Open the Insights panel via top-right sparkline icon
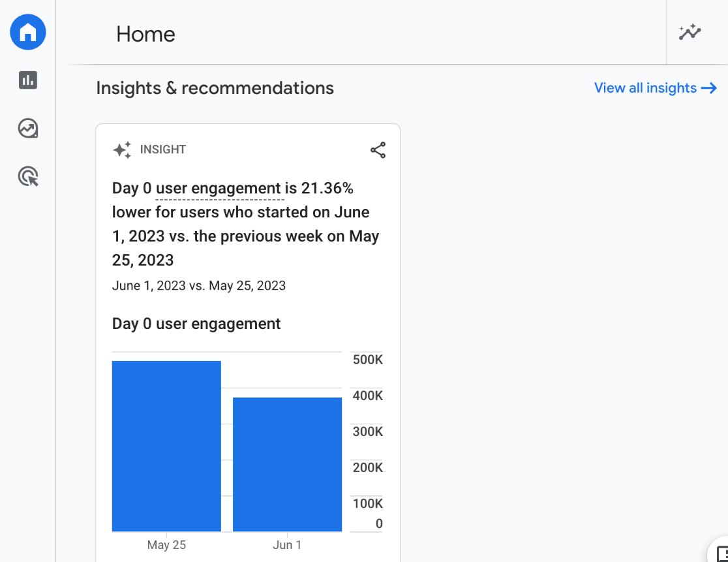 (x=690, y=32)
